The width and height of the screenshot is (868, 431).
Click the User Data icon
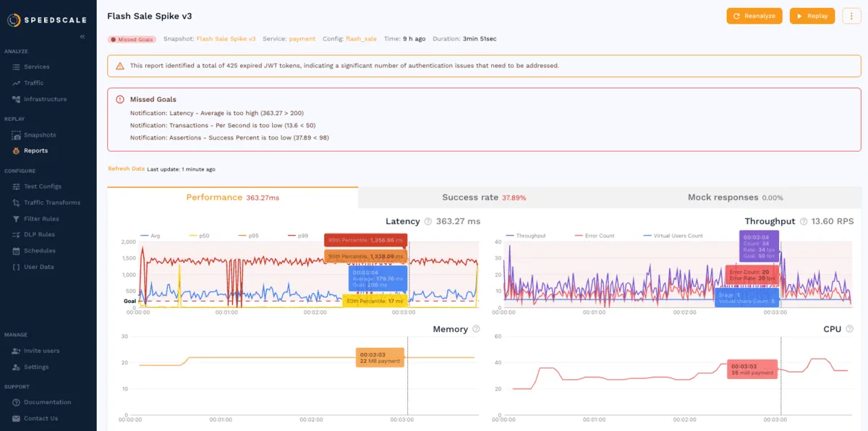(17, 266)
